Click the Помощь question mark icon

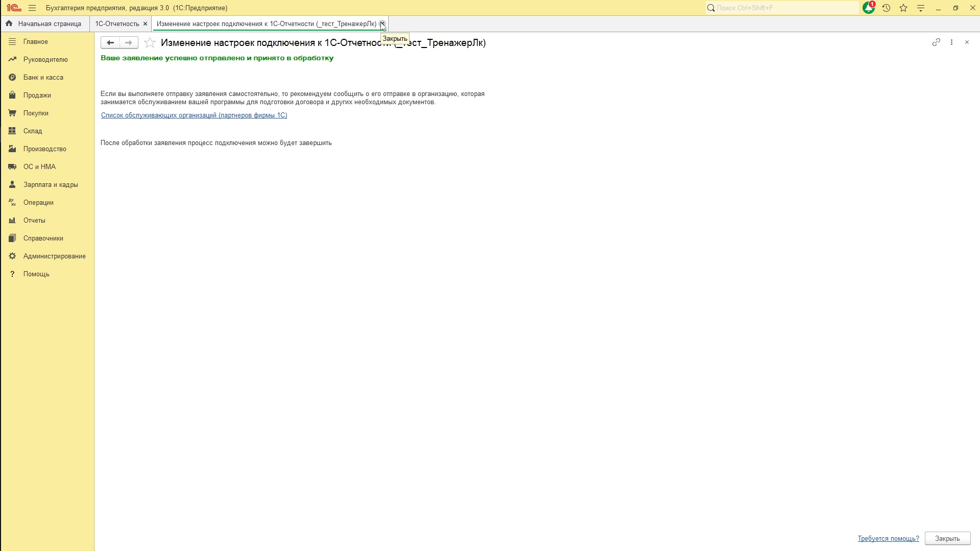click(12, 274)
